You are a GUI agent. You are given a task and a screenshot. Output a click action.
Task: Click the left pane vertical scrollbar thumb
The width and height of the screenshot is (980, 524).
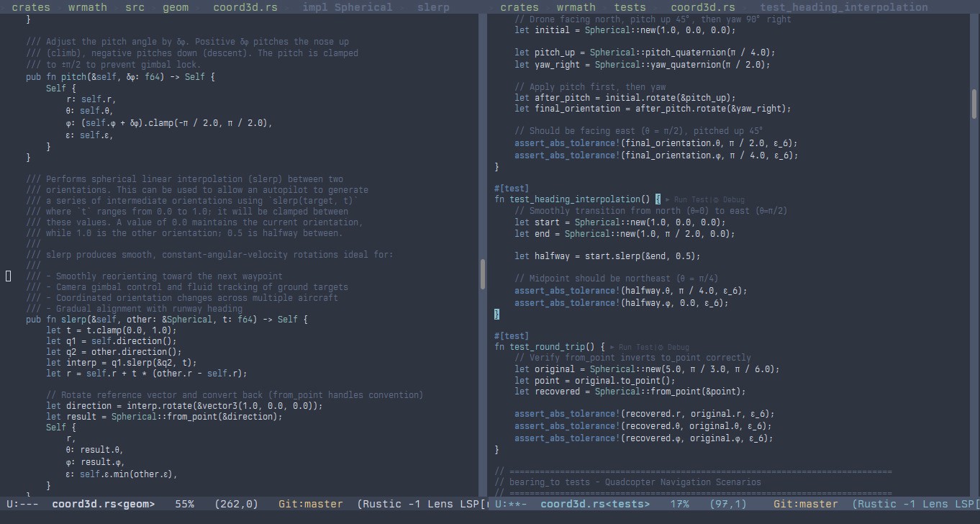tap(483, 274)
